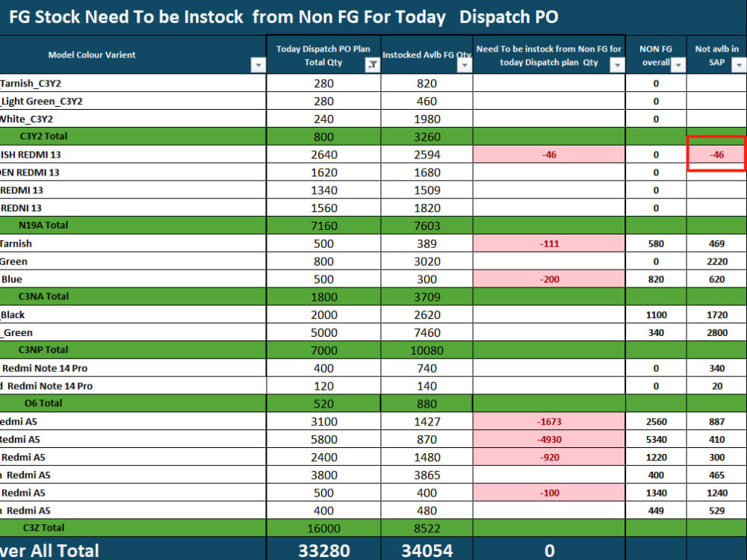Click the 820 NON FG overall cell

coord(656,279)
